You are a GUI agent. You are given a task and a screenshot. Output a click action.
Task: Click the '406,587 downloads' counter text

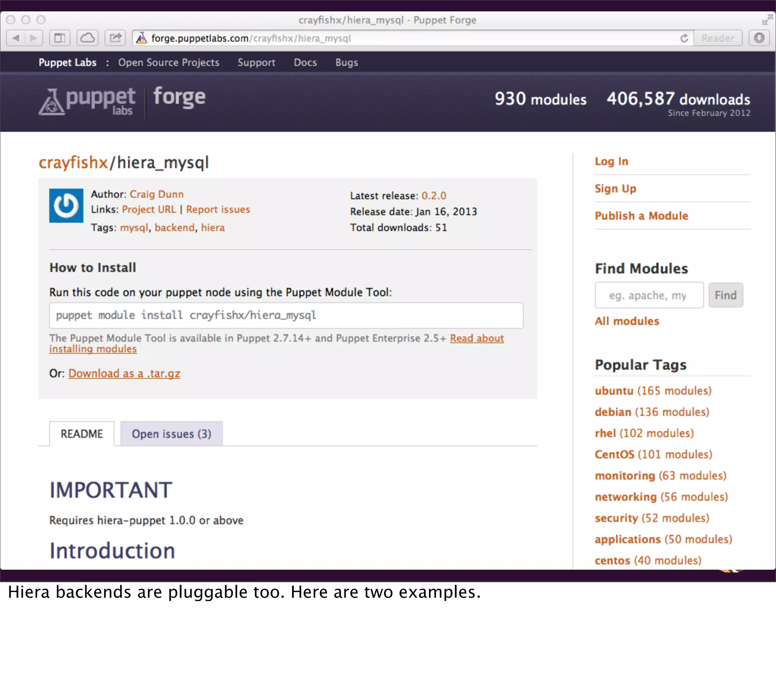coord(678,99)
